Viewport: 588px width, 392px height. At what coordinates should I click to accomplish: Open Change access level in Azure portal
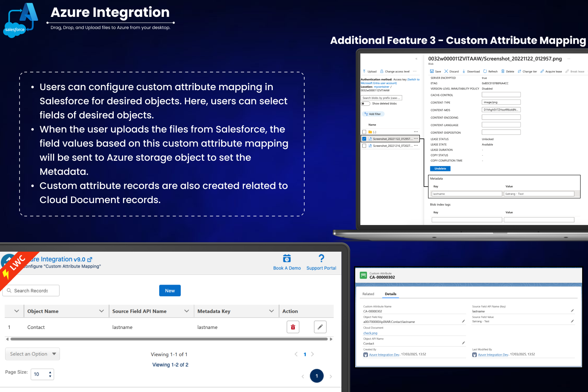[x=395, y=71]
